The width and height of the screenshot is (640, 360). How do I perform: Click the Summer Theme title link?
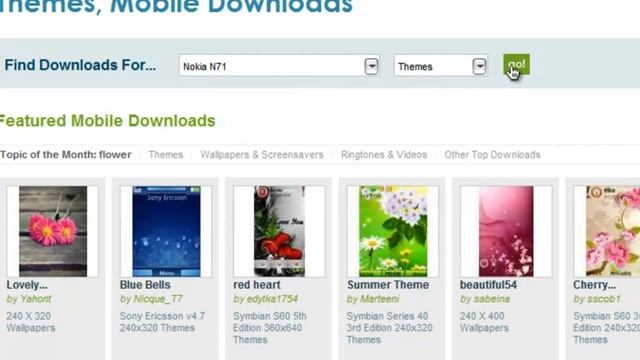pyautogui.click(x=388, y=285)
